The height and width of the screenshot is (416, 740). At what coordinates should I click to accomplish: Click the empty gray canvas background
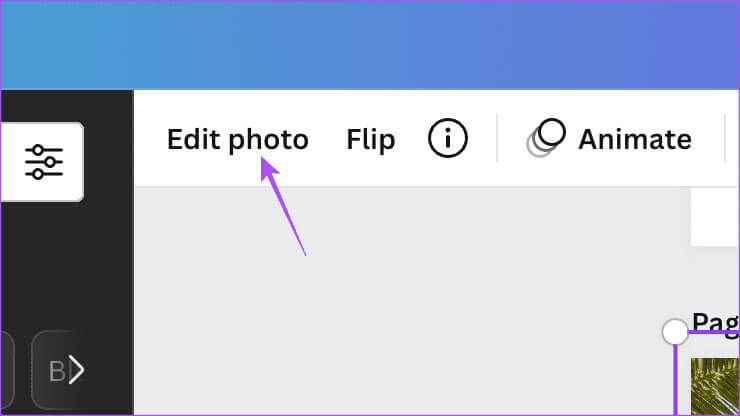point(400,300)
